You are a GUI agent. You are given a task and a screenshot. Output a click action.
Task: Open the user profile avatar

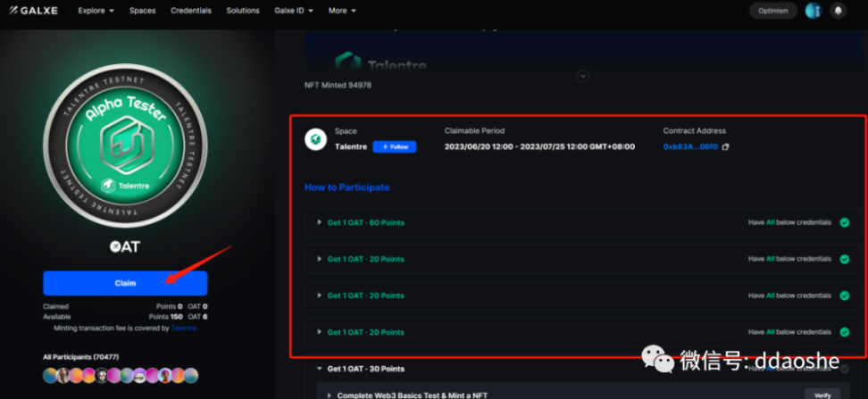coord(812,11)
